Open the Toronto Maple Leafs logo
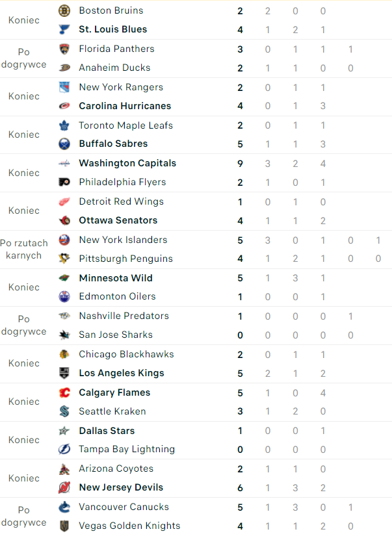 pyautogui.click(x=64, y=125)
